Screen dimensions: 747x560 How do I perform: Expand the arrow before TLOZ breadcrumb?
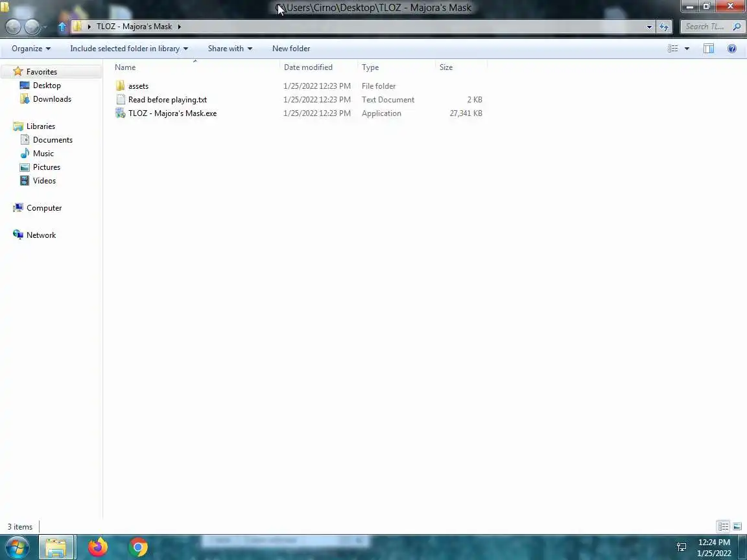pyautogui.click(x=89, y=27)
